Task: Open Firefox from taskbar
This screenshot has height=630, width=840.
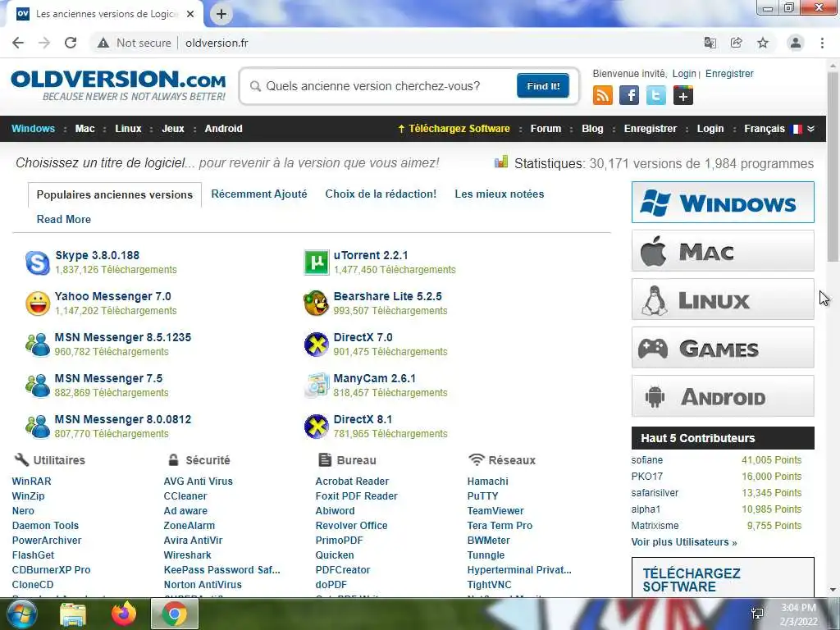Action: (124, 614)
